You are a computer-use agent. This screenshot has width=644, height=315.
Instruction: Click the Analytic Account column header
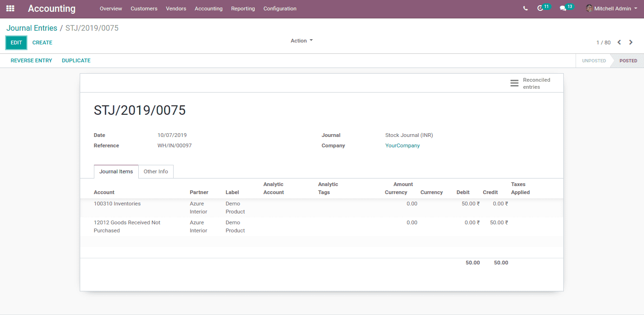pos(274,188)
